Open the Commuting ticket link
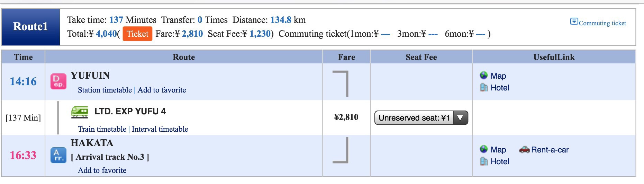This screenshot has height=184, width=644. tap(602, 23)
